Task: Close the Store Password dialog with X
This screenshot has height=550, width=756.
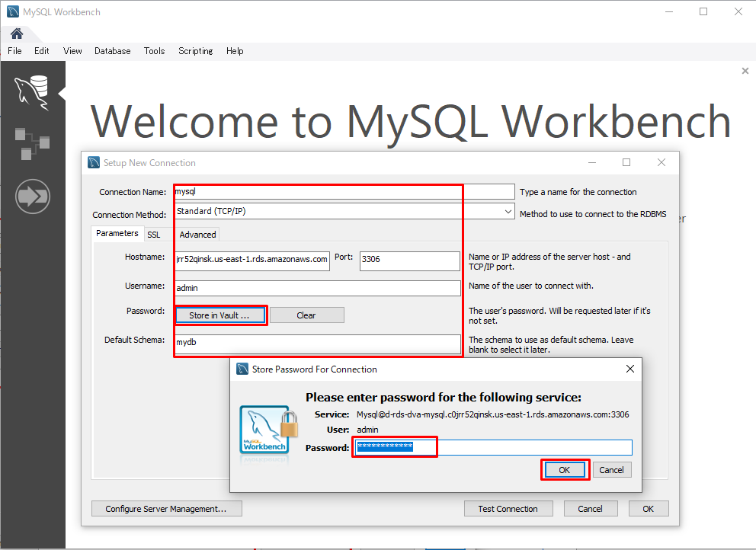Action: pyautogui.click(x=629, y=369)
